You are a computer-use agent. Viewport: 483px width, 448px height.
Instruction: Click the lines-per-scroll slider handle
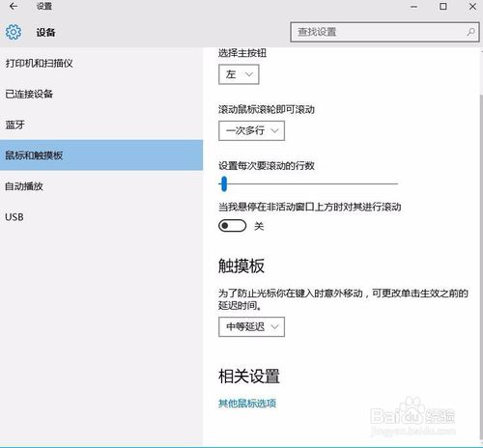[x=224, y=183]
